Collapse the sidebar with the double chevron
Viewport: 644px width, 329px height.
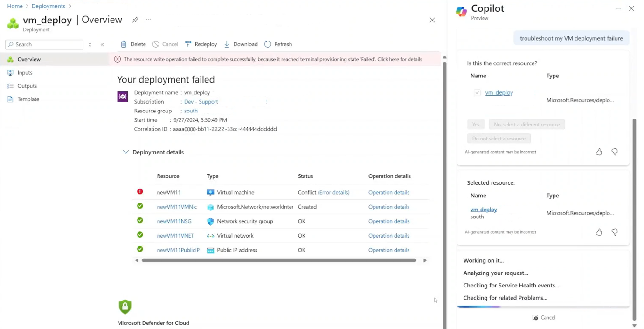pos(102,44)
